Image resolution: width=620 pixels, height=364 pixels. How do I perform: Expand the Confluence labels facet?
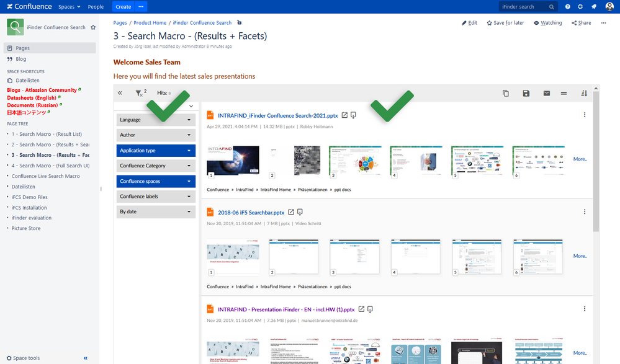(155, 196)
